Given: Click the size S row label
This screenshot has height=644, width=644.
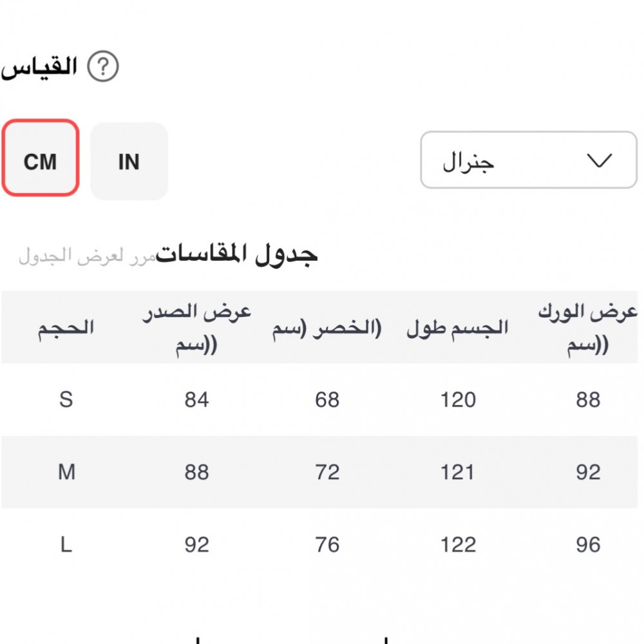Looking at the screenshot, I should (66, 400).
